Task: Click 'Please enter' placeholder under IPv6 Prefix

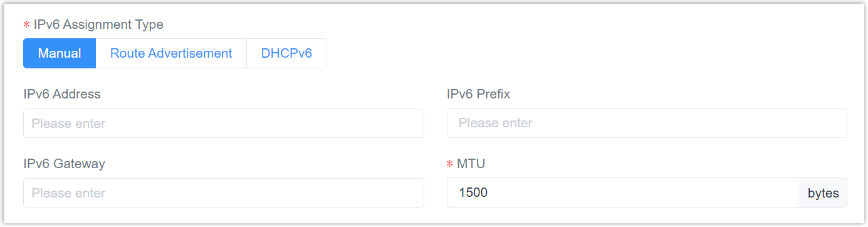Action: [496, 124]
